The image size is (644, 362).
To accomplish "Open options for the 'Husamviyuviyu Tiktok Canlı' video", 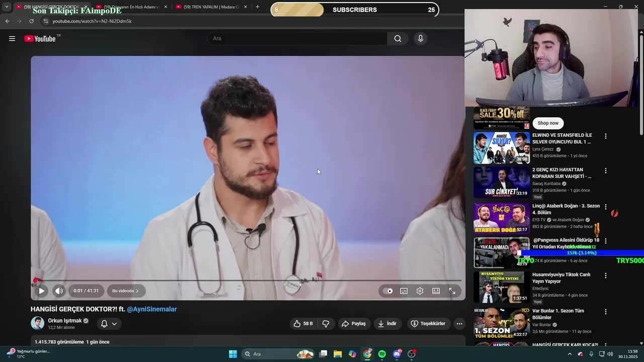I will click(606, 276).
